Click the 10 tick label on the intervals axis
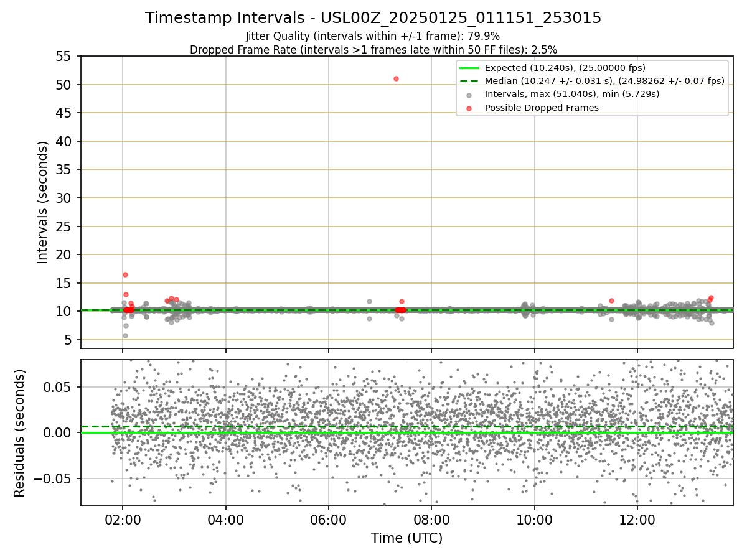 pos(64,311)
